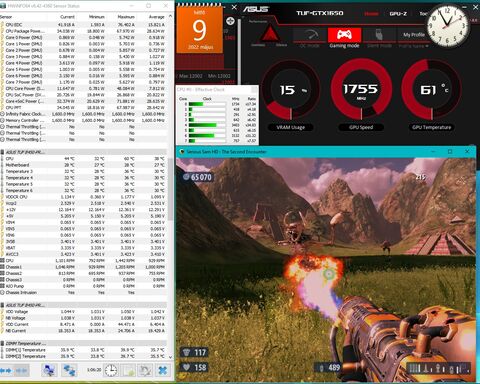The width and height of the screenshot is (480, 384).
Task: Click Current column header in HWiNFO
Action: click(67, 17)
